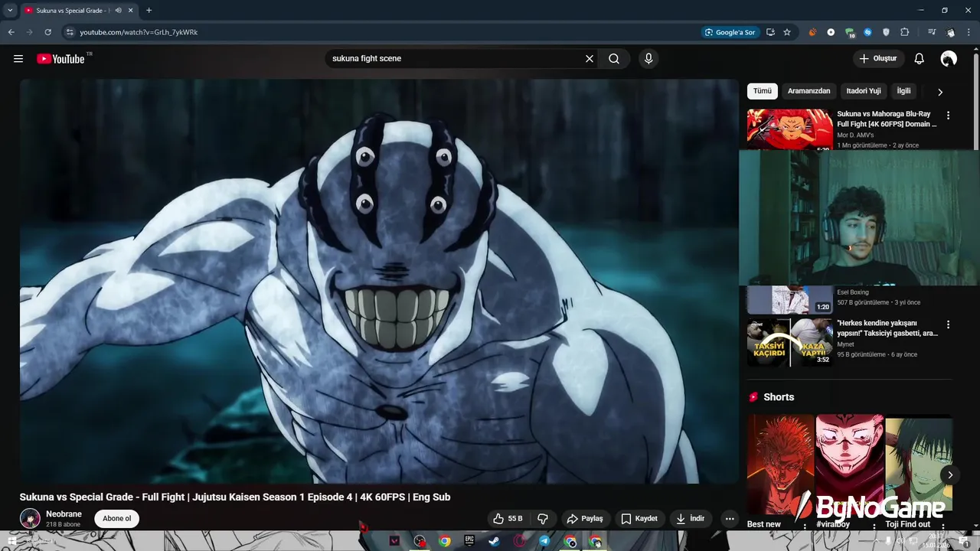Click the magnifier search button
Screen dimensions: 980x551
tap(614, 59)
